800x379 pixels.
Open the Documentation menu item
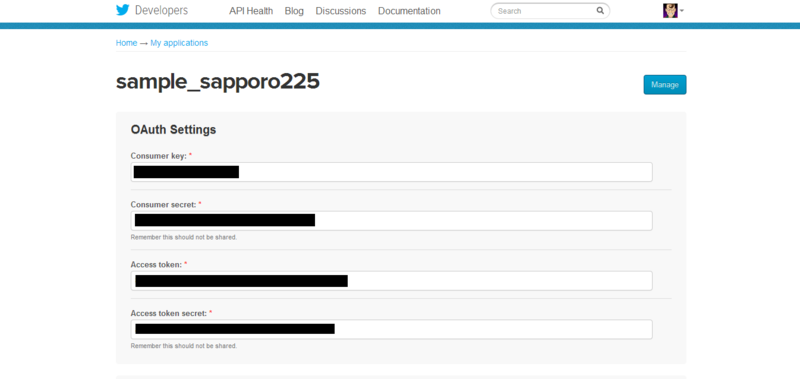[409, 11]
